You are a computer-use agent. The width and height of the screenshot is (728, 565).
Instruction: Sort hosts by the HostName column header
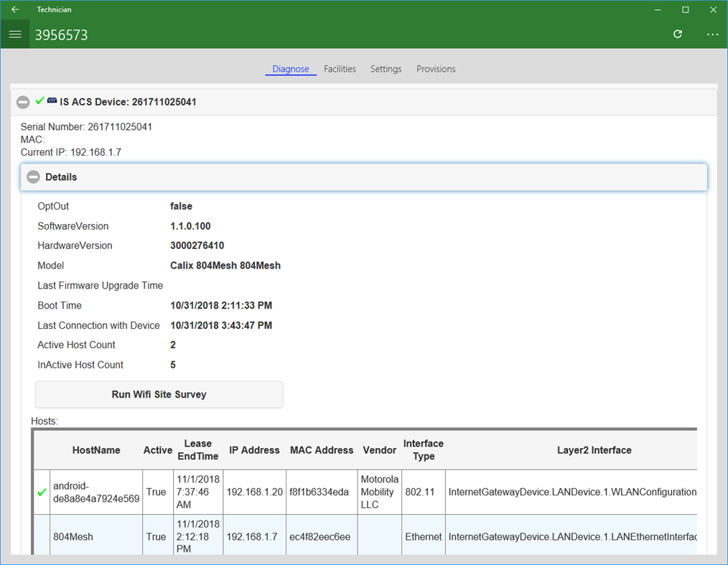[x=96, y=450]
